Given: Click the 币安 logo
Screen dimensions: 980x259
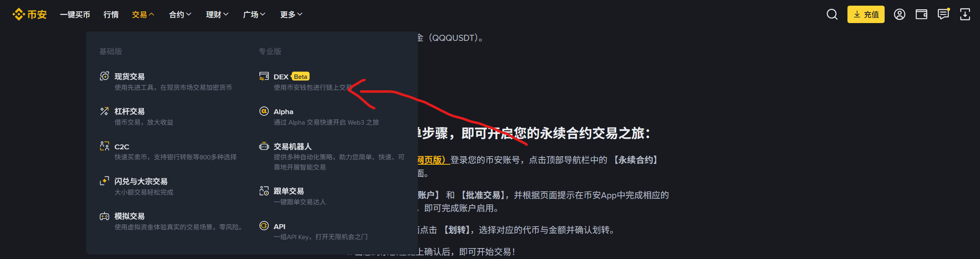Looking at the screenshot, I should [x=30, y=15].
